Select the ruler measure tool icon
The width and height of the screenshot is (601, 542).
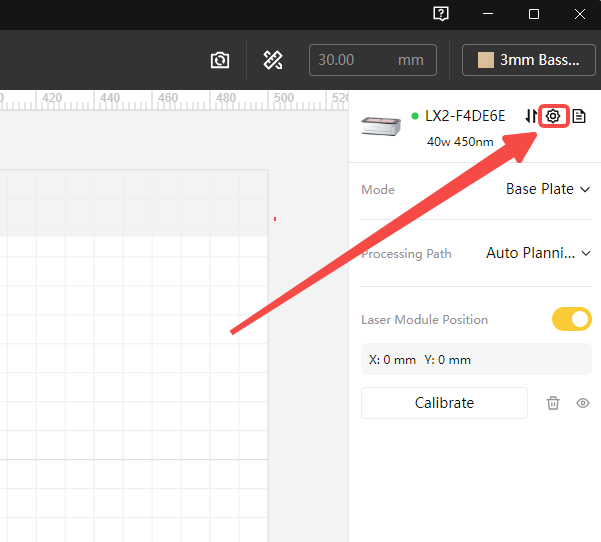tap(273, 60)
